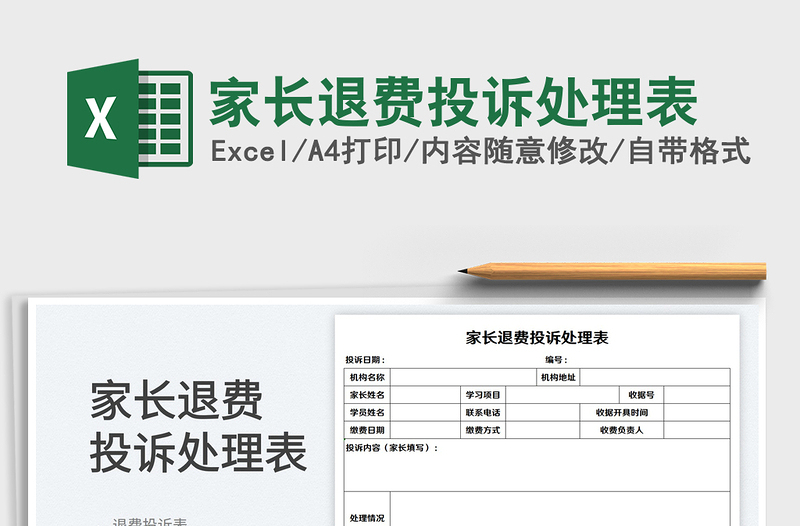
Task: Click the blank cell right of 家长姓名
Action: click(425, 395)
